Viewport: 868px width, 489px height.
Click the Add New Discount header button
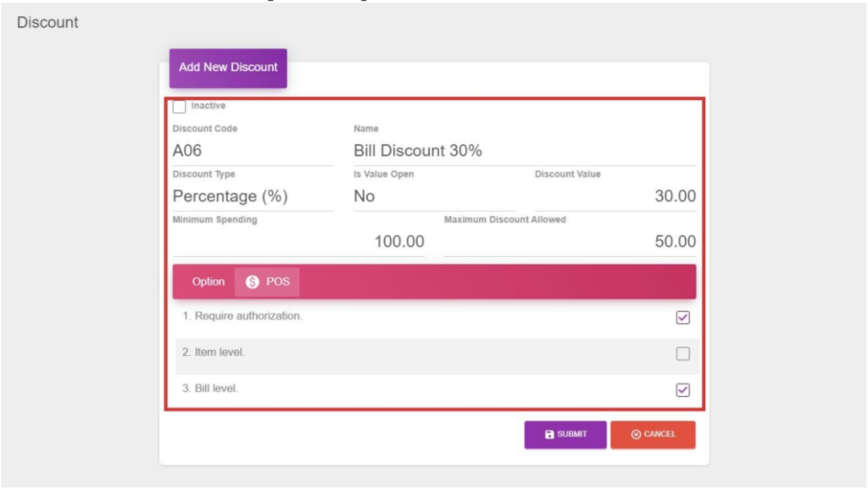pos(228,68)
